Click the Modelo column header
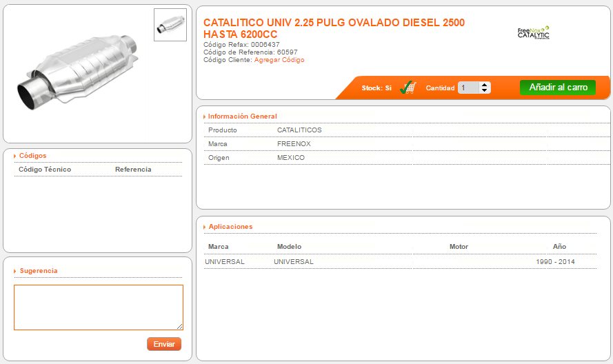613x364 pixels. [x=290, y=247]
